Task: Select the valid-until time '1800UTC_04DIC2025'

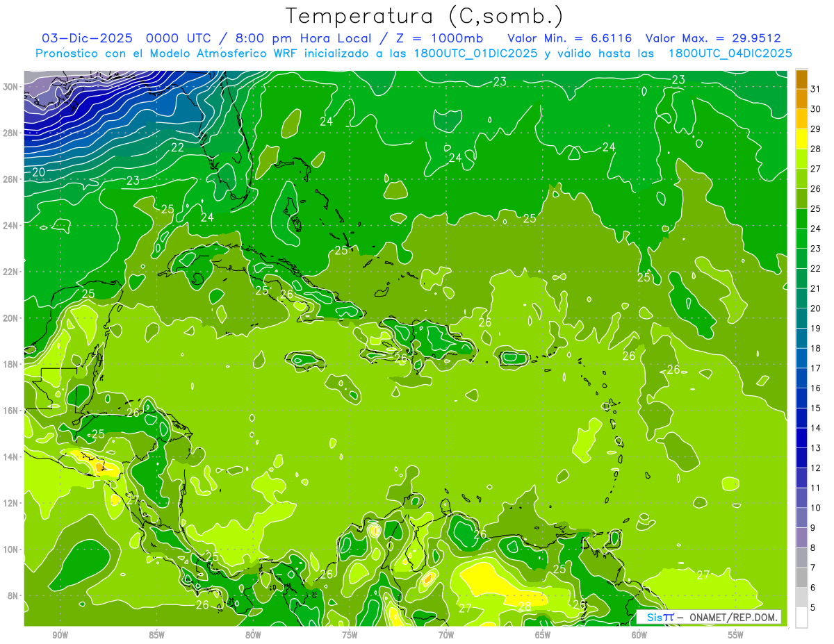Action: (x=730, y=53)
